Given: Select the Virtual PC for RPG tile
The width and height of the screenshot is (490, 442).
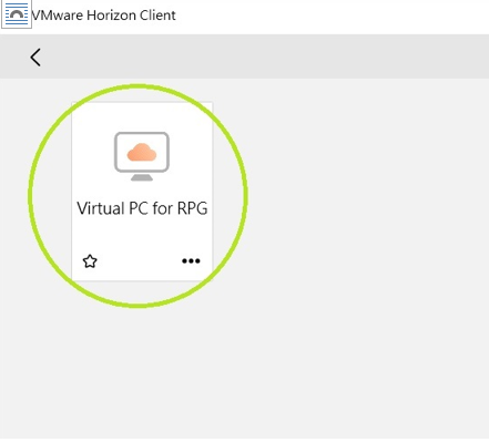Looking at the screenshot, I should pos(142,192).
